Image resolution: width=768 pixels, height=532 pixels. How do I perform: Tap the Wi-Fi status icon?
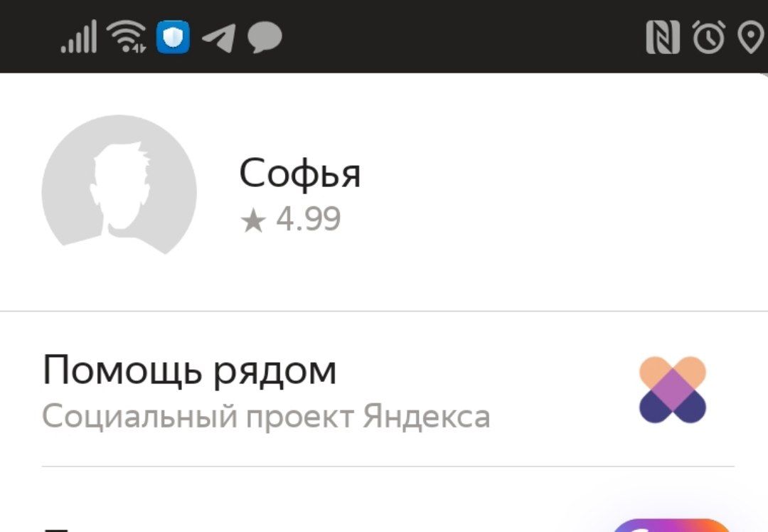[x=127, y=37]
